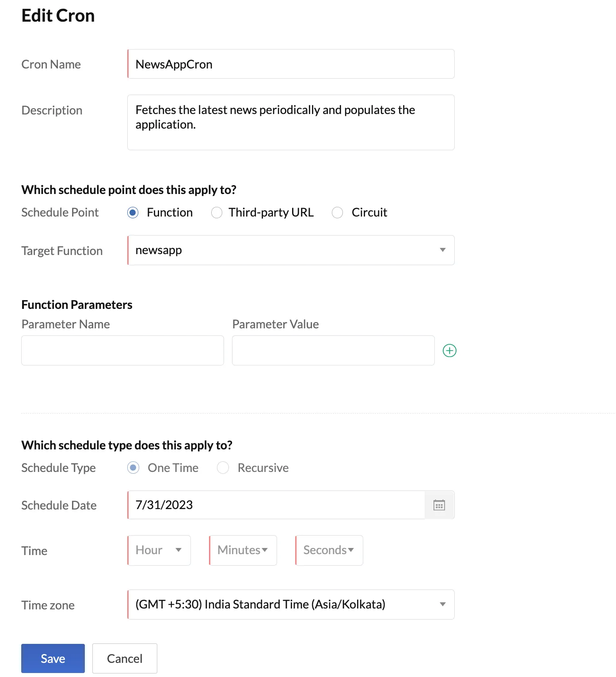The width and height of the screenshot is (616, 677).
Task: Click the Save button
Action: pyautogui.click(x=53, y=658)
